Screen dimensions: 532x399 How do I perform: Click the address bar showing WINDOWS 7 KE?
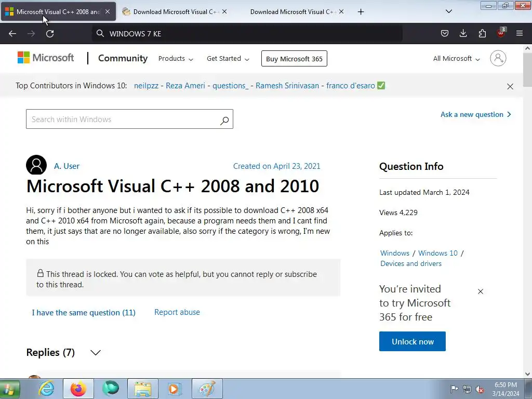[247, 34]
